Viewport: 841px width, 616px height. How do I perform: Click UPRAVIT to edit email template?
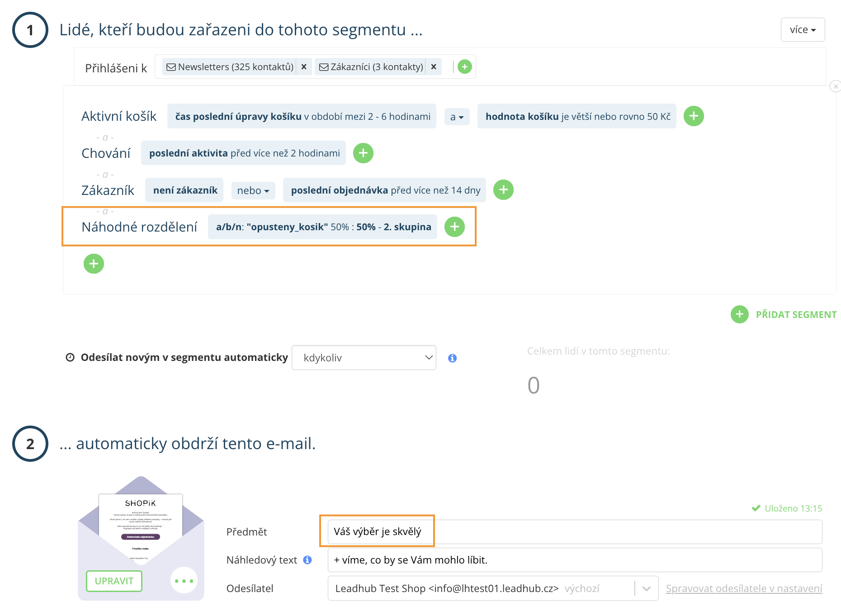[114, 581]
